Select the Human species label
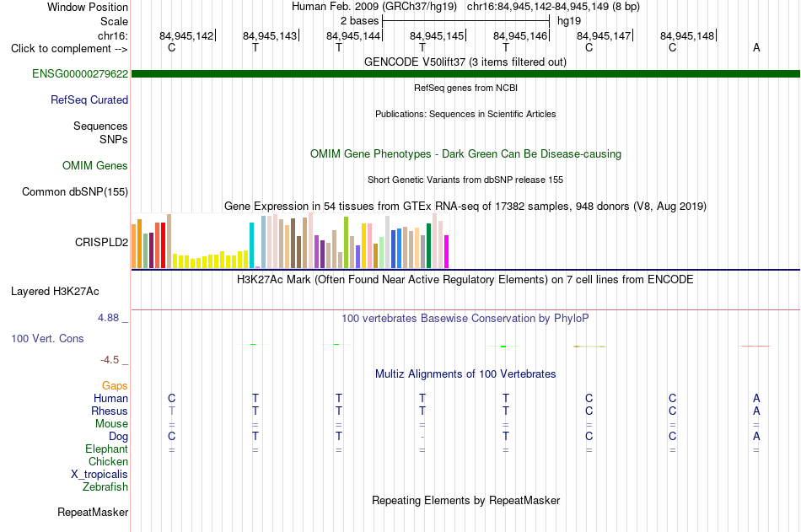The image size is (801, 532). click(x=110, y=398)
